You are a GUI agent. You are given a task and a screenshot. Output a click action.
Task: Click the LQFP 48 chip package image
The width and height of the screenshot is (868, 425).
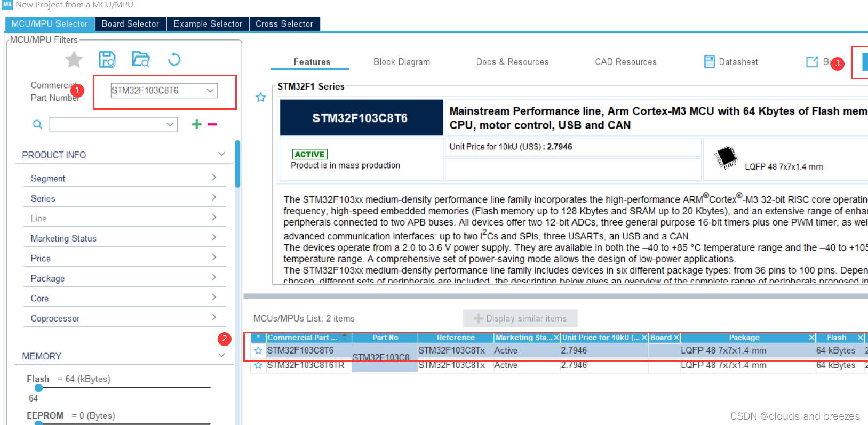click(x=726, y=157)
